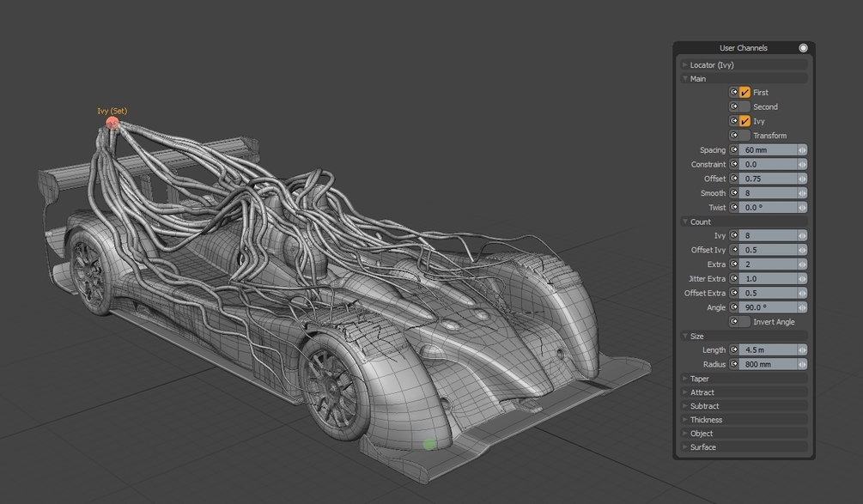863x504 pixels.
Task: Expand the Surface section
Action: pos(744,447)
